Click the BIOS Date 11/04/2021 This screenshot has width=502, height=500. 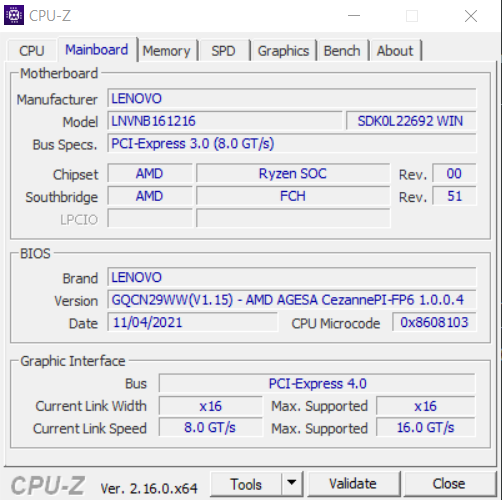click(193, 322)
